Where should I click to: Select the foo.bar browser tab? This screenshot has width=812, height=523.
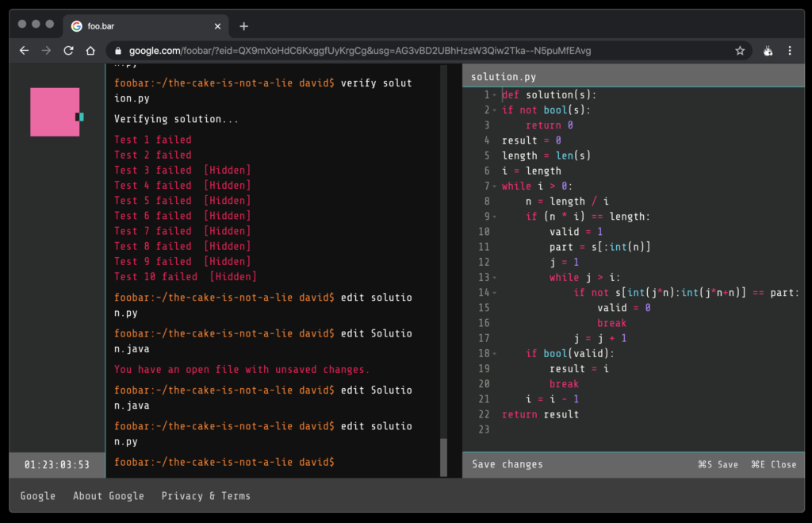(x=146, y=26)
